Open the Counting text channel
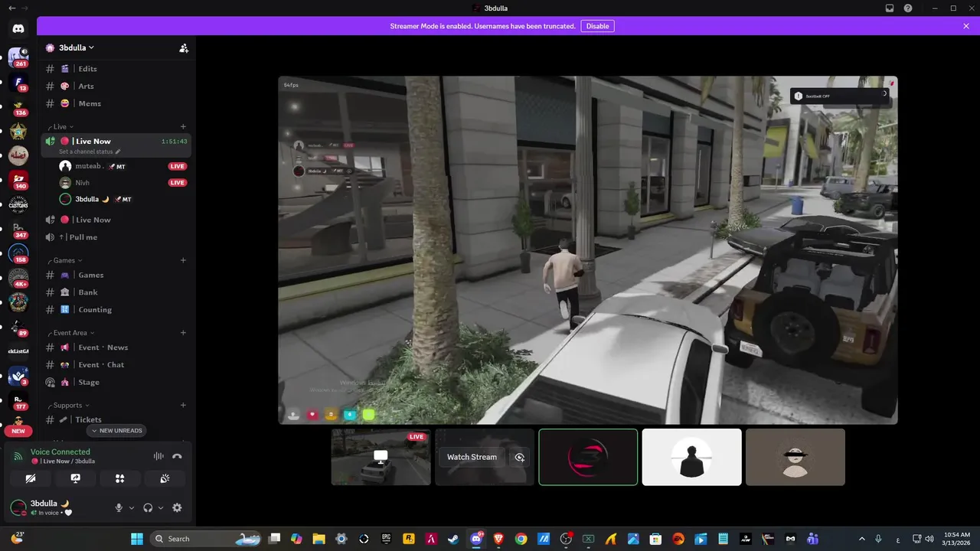The width and height of the screenshot is (980, 551). pos(116,310)
